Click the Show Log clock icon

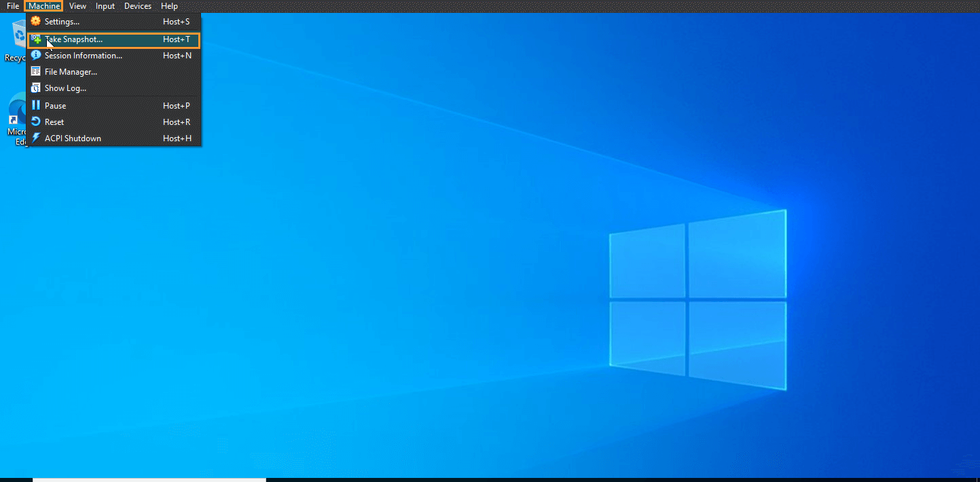36,88
